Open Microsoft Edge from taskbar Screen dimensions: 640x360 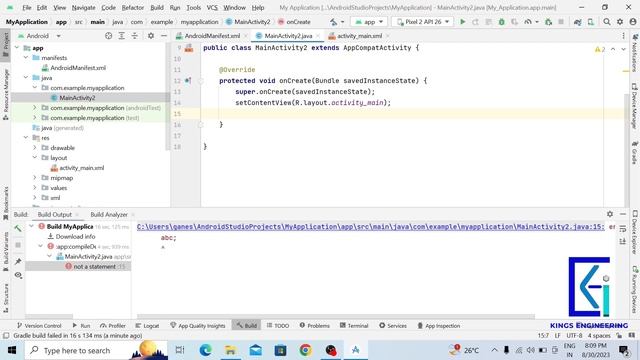tap(205, 350)
